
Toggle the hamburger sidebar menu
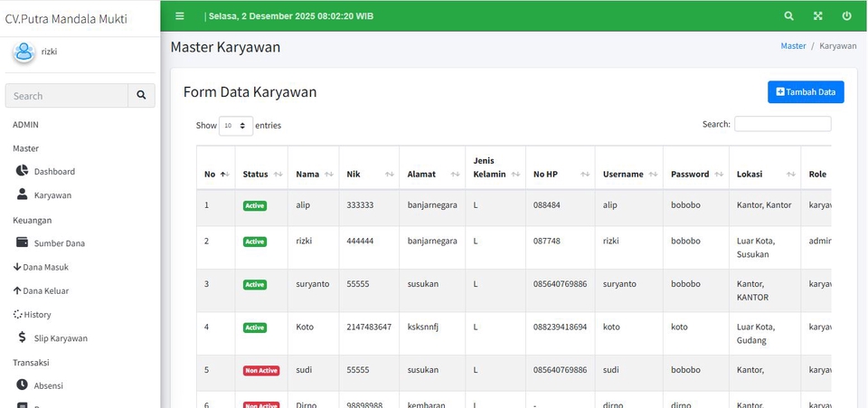(180, 16)
